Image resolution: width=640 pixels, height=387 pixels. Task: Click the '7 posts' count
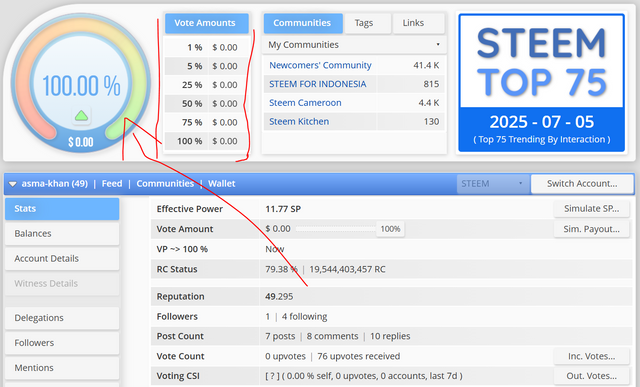pos(280,336)
